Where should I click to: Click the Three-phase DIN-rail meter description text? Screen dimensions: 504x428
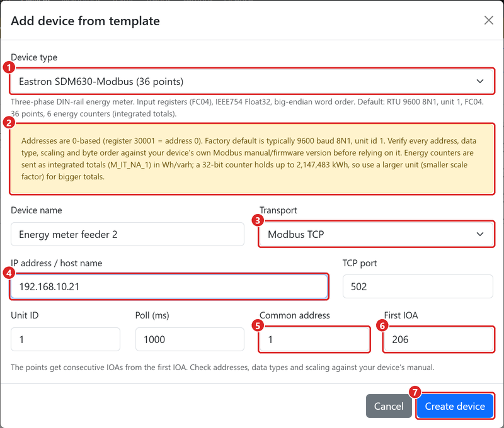point(247,108)
